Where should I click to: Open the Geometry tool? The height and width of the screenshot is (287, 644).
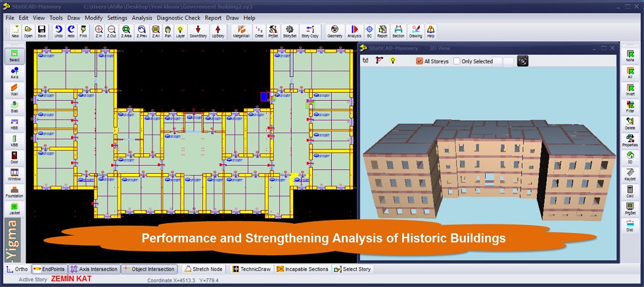[x=335, y=31]
